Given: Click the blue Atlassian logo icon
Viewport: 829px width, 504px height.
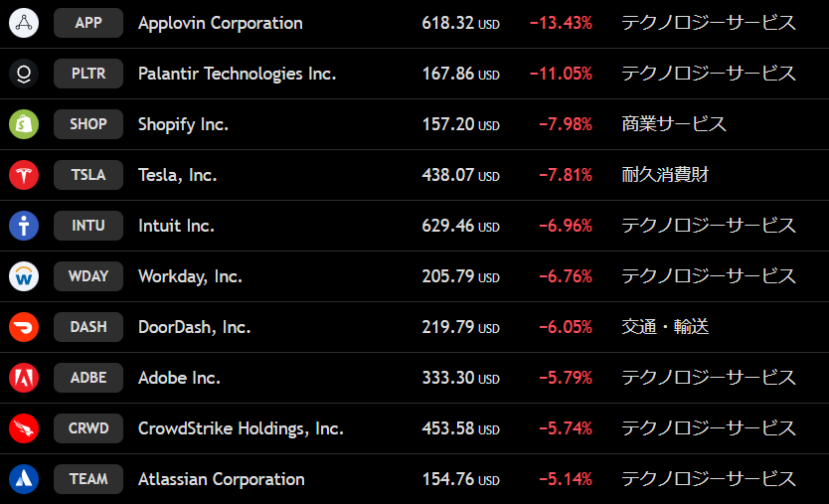Looking at the screenshot, I should (x=24, y=479).
